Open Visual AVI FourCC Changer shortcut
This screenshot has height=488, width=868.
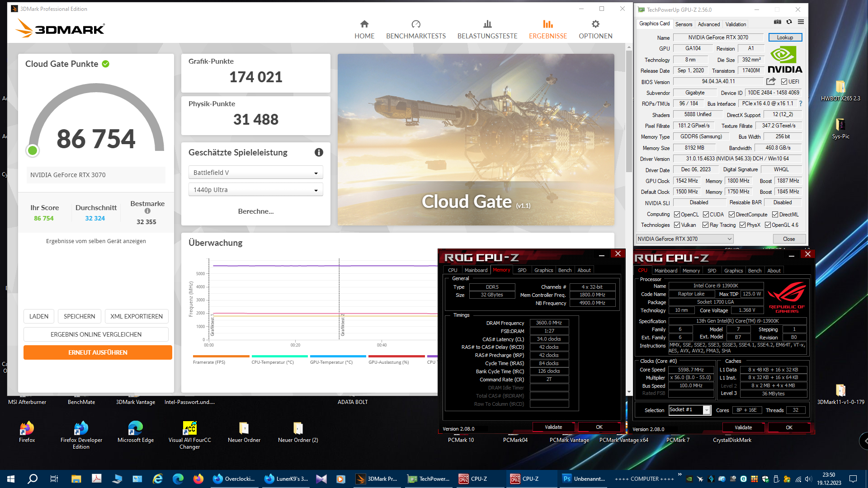point(189,435)
